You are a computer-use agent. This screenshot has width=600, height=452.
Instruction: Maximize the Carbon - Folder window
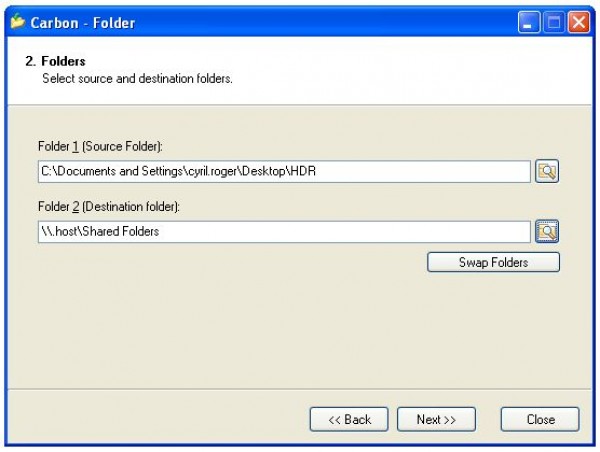tap(553, 22)
